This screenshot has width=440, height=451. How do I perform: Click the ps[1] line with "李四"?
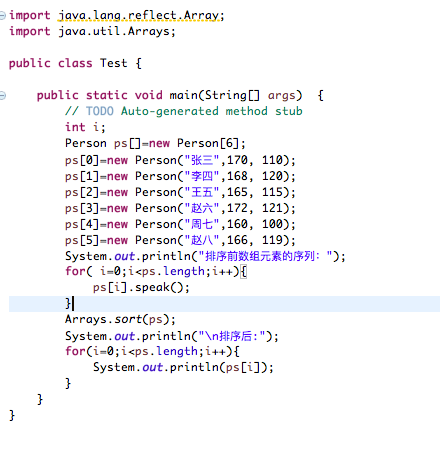[x=180, y=176]
